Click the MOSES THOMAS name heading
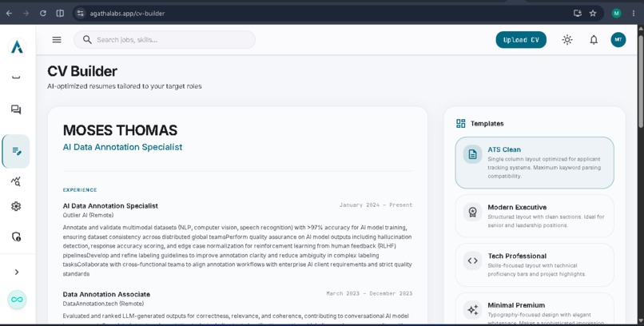Image resolution: width=644 pixels, height=326 pixels. [x=120, y=130]
